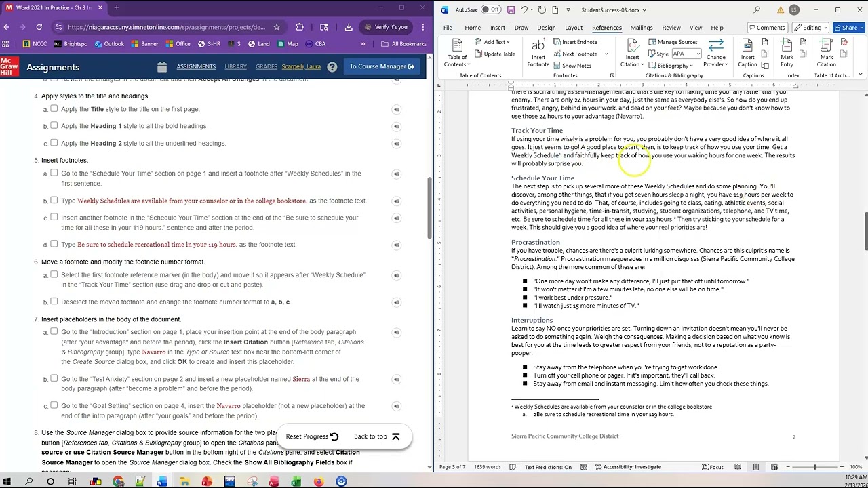
Task: Open the Next Footnote dropdown arrow
Action: tap(606, 54)
